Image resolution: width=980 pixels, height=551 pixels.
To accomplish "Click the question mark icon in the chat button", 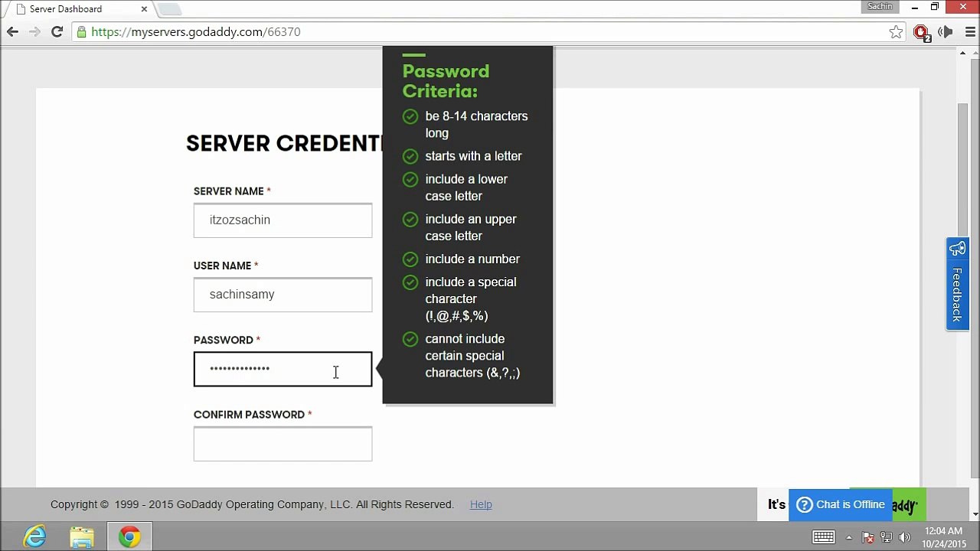I will tap(804, 504).
